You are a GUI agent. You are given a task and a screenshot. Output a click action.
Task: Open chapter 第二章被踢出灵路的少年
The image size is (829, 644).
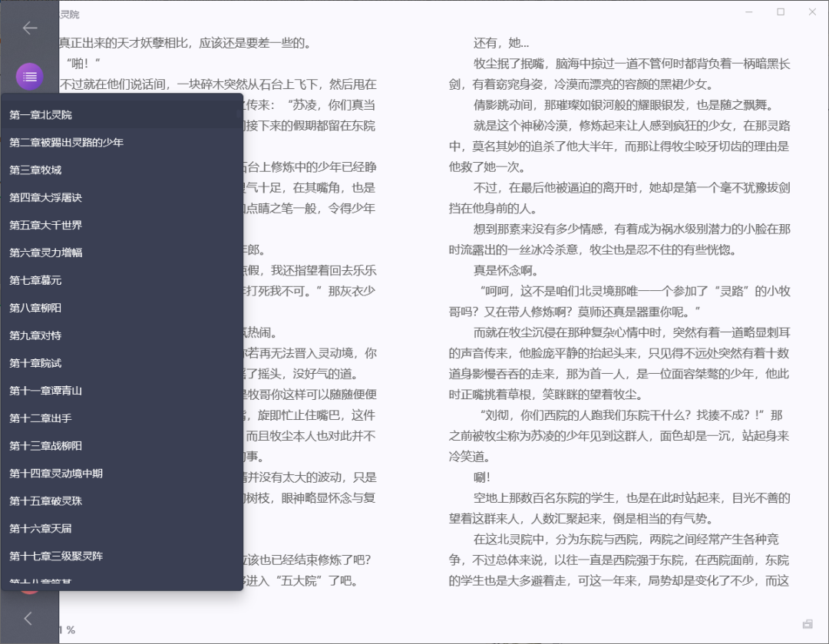coord(122,142)
